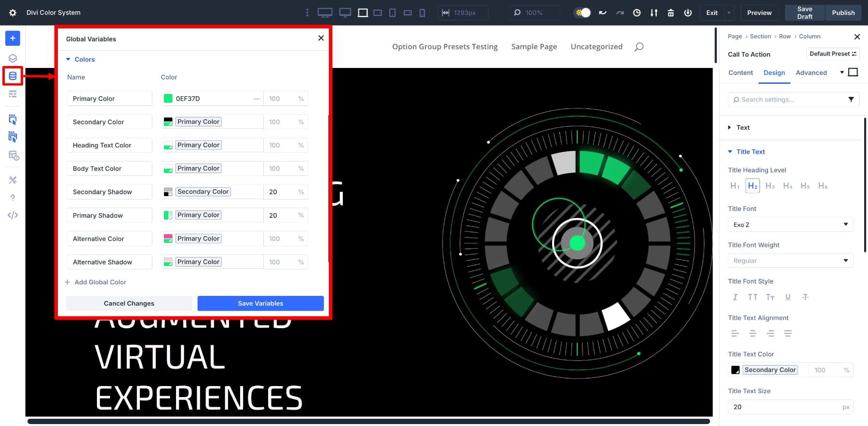Open the Content tab

click(740, 73)
